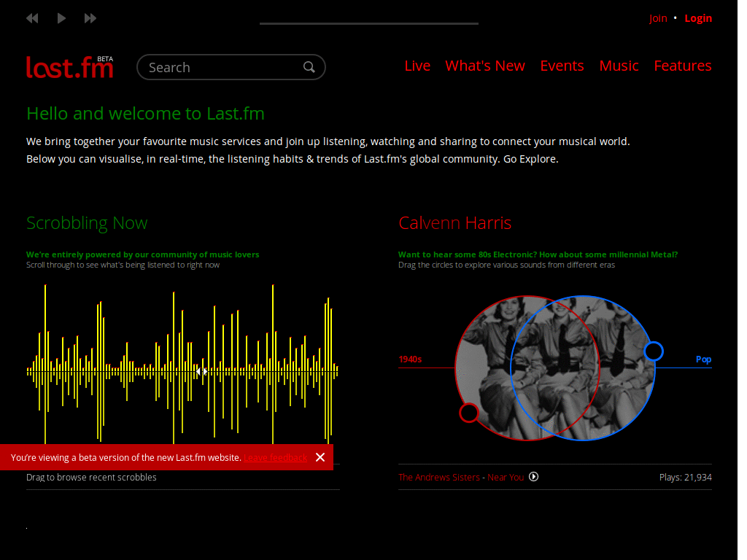Open the Live menu item

(x=417, y=66)
